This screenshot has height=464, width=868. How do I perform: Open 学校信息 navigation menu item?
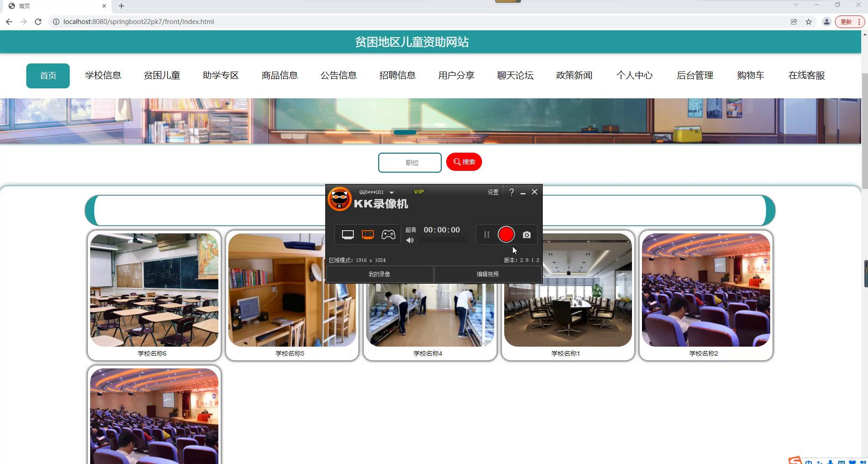pos(103,76)
